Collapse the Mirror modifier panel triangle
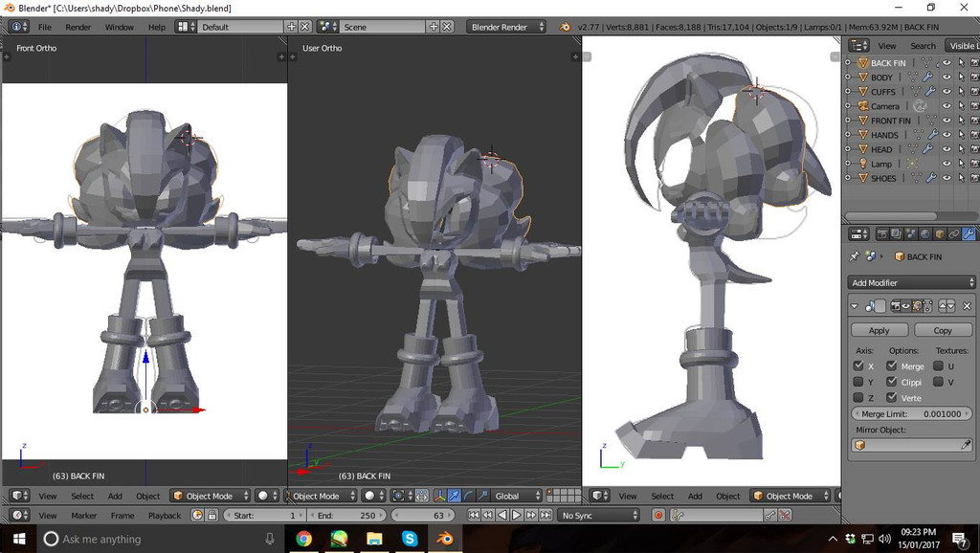The height and width of the screenshot is (553, 980). [855, 306]
